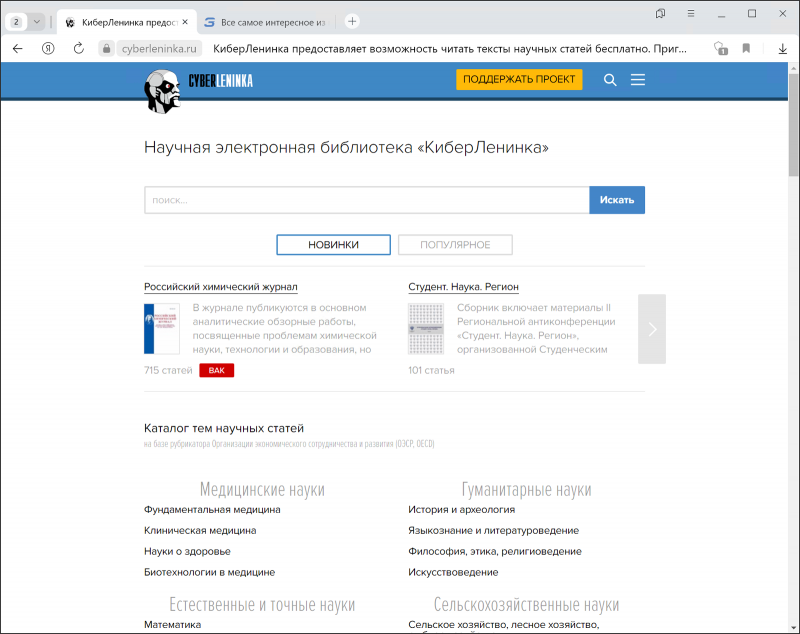Click the Сельскохозяйственные науки heading
The width and height of the screenshot is (800, 634).
point(527,604)
